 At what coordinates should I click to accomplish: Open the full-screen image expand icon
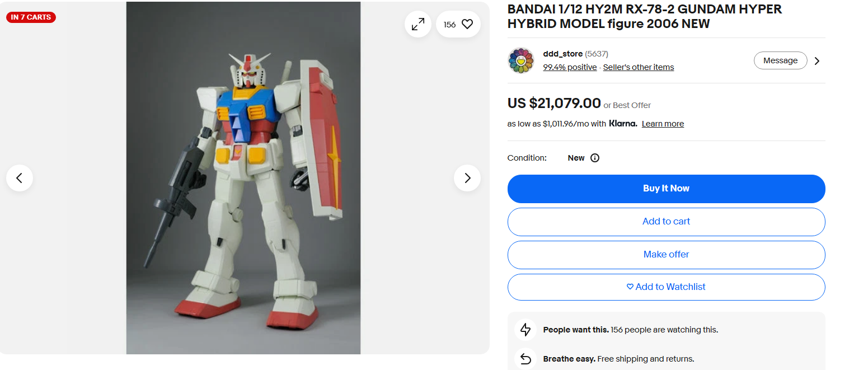coord(418,25)
